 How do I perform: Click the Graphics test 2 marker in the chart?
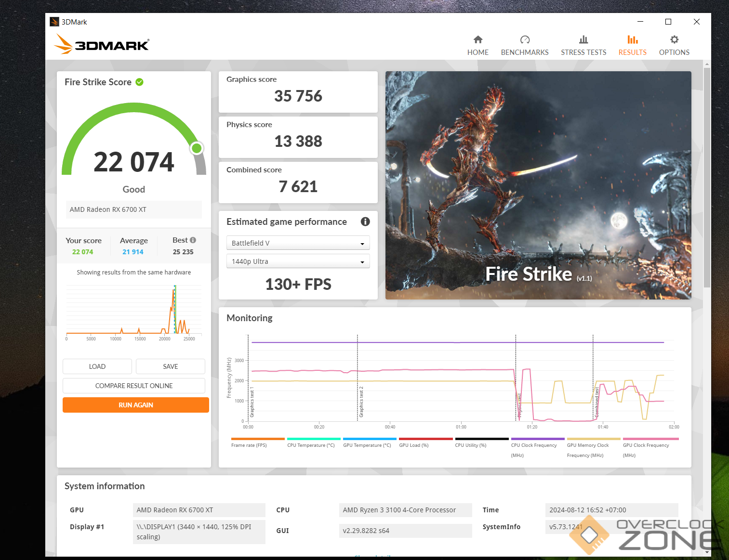361,402
